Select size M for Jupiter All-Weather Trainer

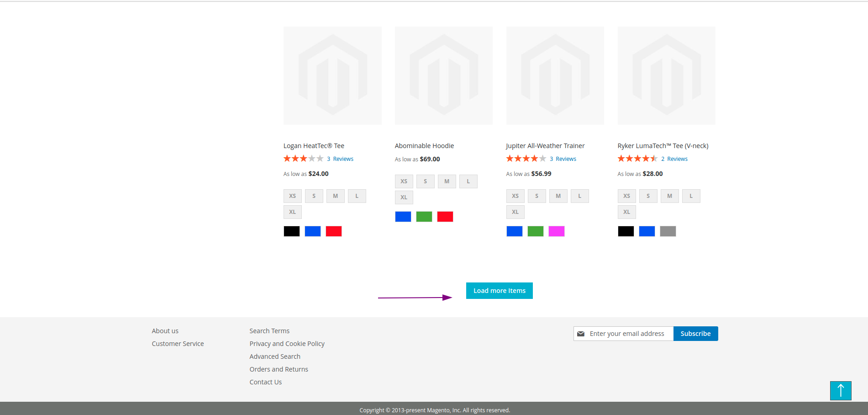[558, 196]
